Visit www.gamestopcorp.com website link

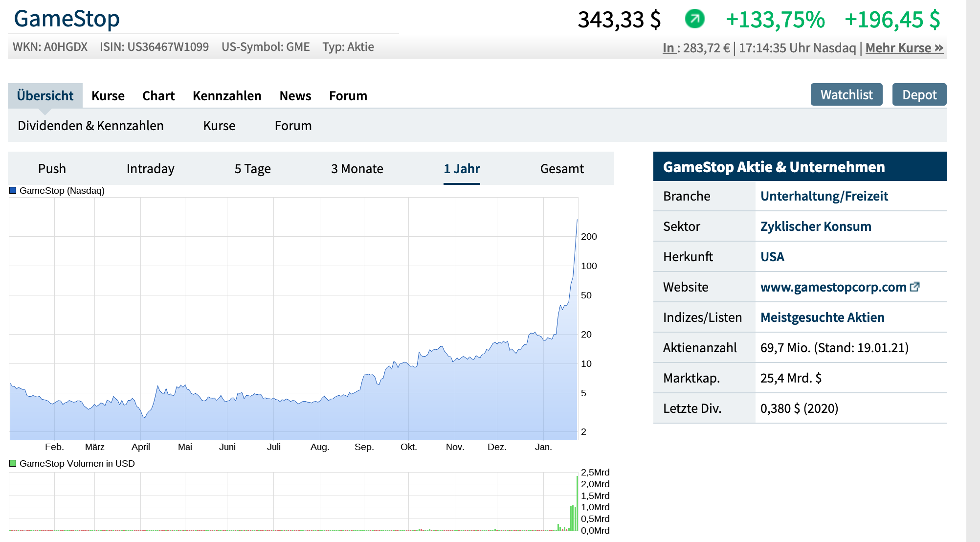pyautogui.click(x=833, y=287)
